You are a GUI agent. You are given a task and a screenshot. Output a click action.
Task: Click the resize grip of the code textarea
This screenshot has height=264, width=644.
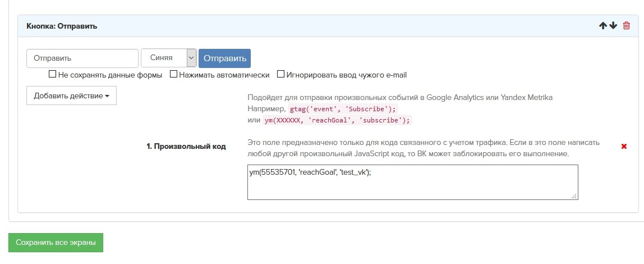(x=574, y=196)
